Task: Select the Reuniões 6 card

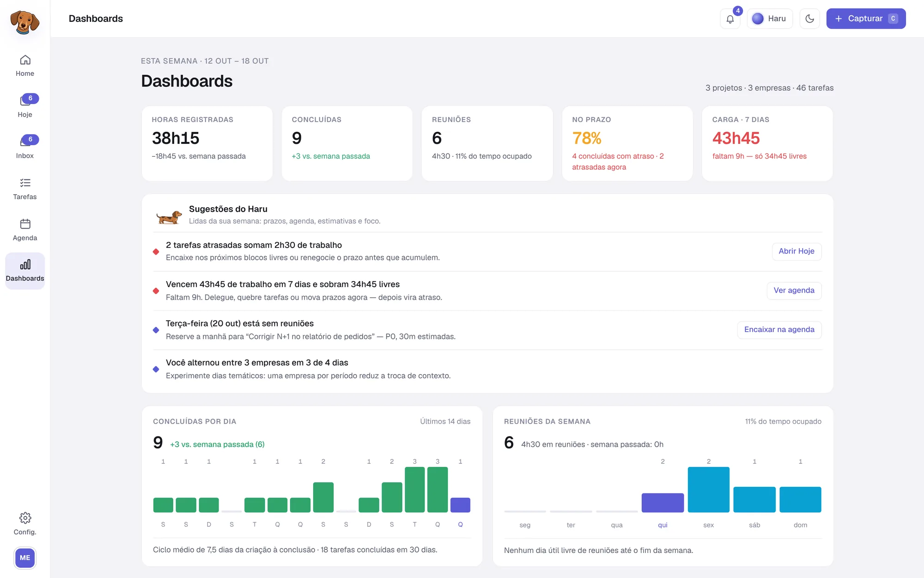Action: (x=487, y=143)
